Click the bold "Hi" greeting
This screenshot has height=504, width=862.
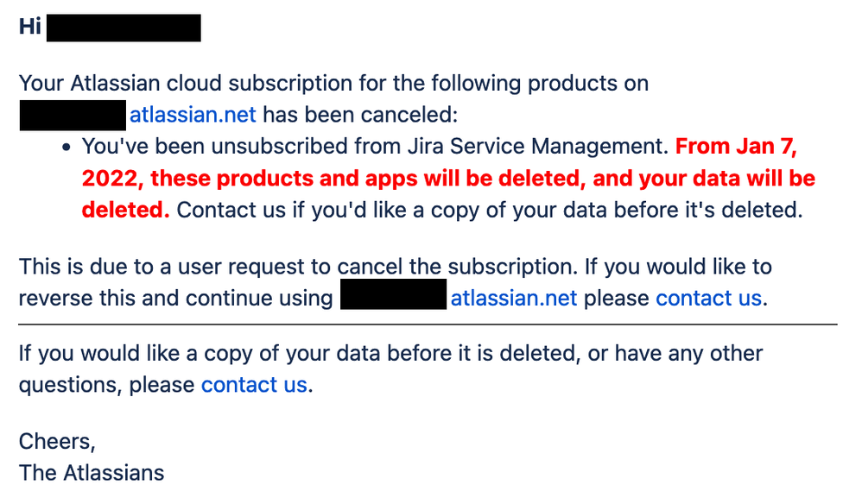point(29,26)
